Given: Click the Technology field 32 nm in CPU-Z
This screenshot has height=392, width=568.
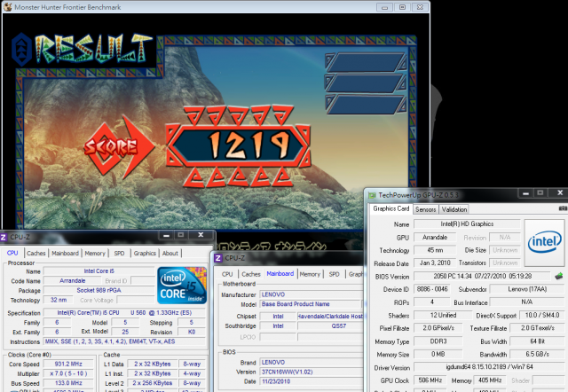Looking at the screenshot, I should [x=59, y=300].
